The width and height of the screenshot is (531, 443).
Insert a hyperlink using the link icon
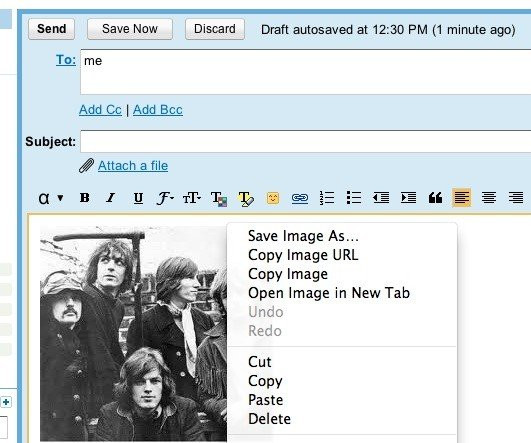(300, 198)
